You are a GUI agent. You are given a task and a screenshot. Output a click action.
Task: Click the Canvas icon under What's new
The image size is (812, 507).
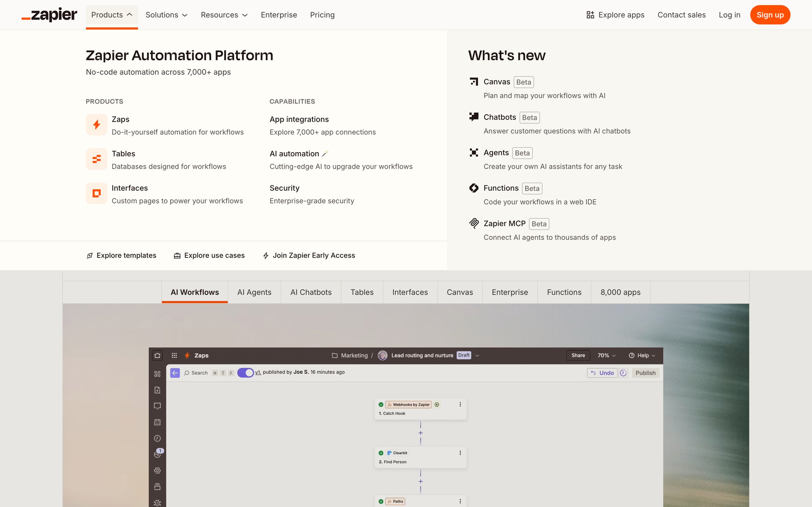coord(474,82)
